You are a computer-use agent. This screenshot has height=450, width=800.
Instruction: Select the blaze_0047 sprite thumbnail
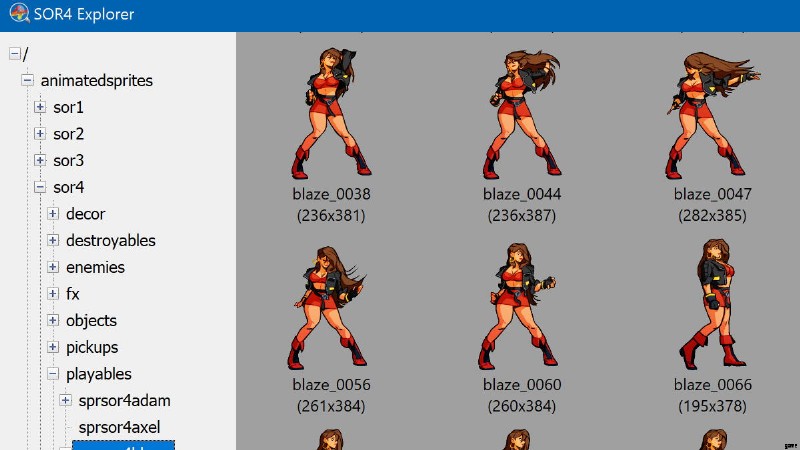pos(712,115)
